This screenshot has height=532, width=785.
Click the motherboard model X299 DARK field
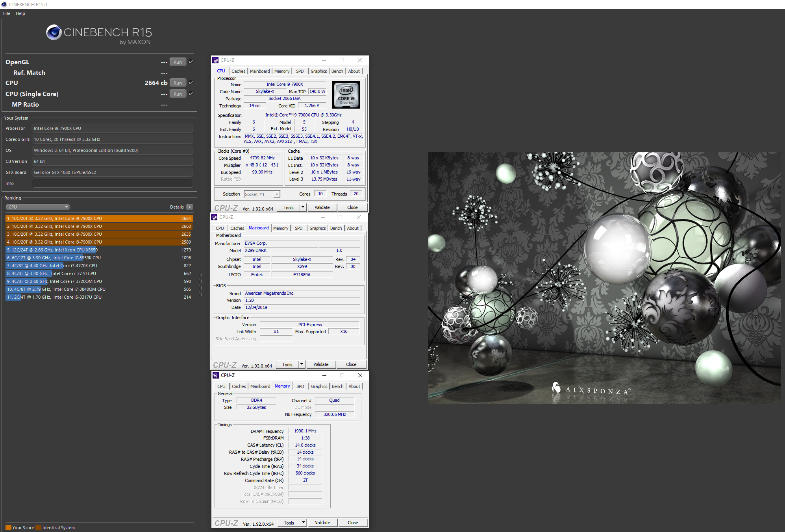(281, 250)
